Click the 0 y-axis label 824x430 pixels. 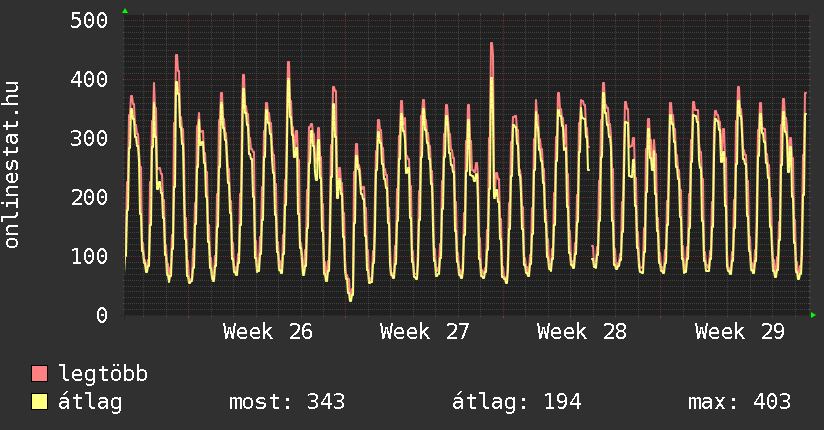click(102, 315)
